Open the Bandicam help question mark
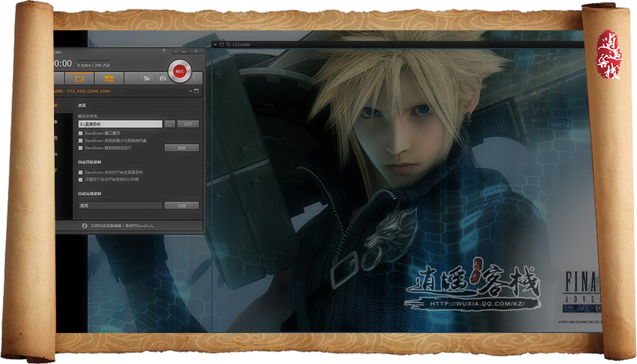This screenshot has height=364, width=637. tap(163, 51)
